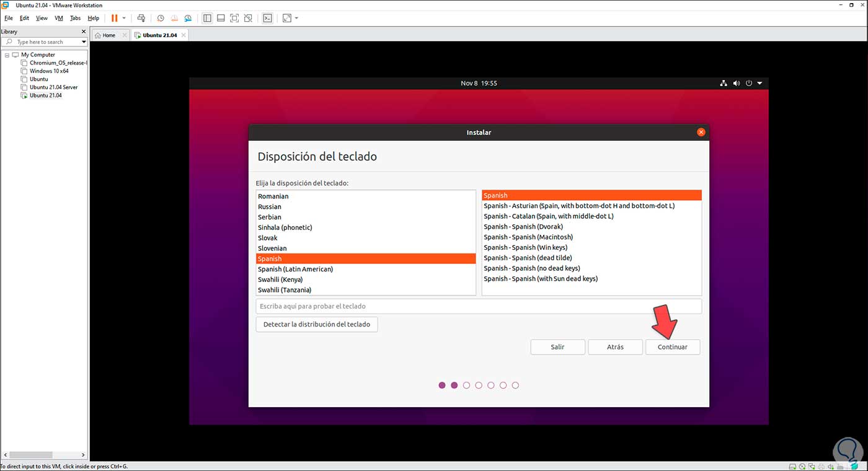Switch to the Ubuntu 21.04 tab
This screenshot has height=471, width=868.
(x=159, y=35)
